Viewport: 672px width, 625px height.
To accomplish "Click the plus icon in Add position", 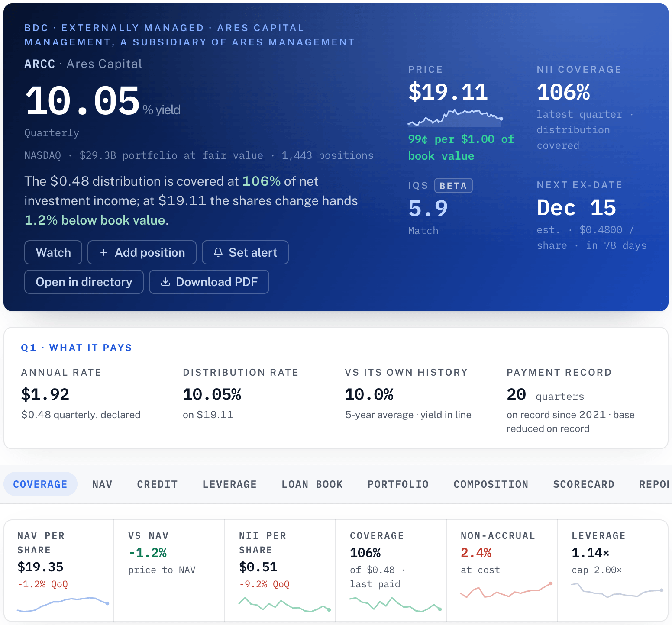I will [104, 252].
